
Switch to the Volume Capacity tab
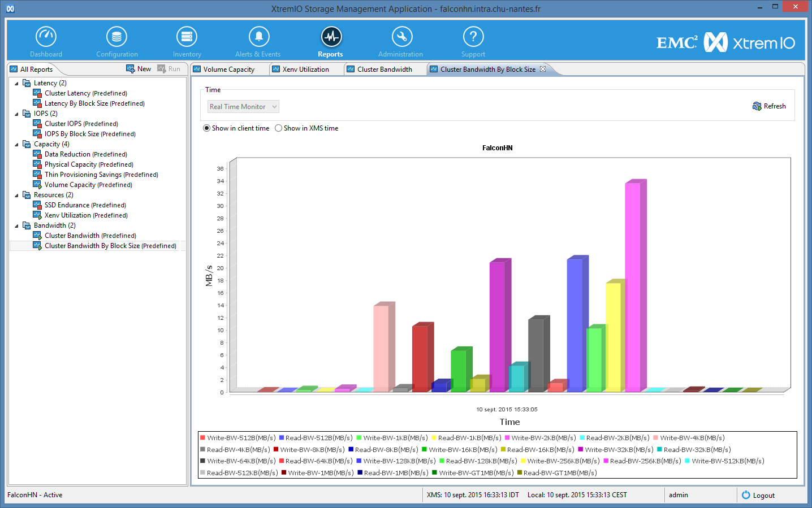pyautogui.click(x=228, y=70)
